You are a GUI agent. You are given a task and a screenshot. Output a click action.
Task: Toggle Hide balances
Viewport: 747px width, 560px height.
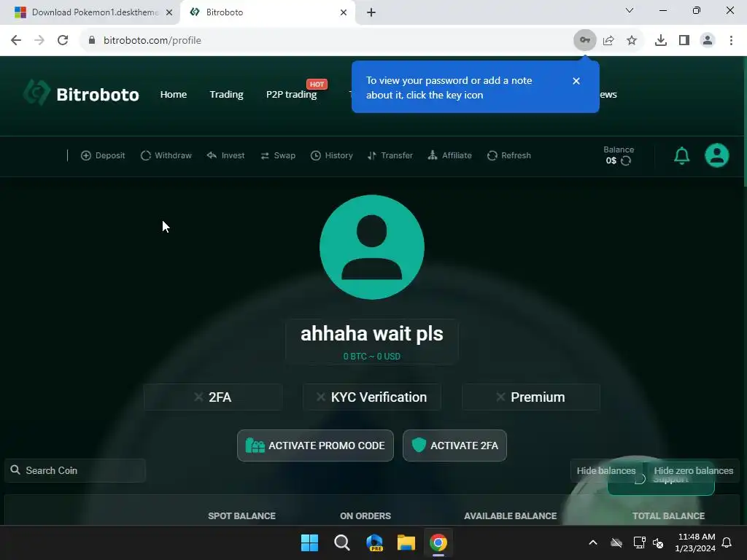pyautogui.click(x=606, y=470)
